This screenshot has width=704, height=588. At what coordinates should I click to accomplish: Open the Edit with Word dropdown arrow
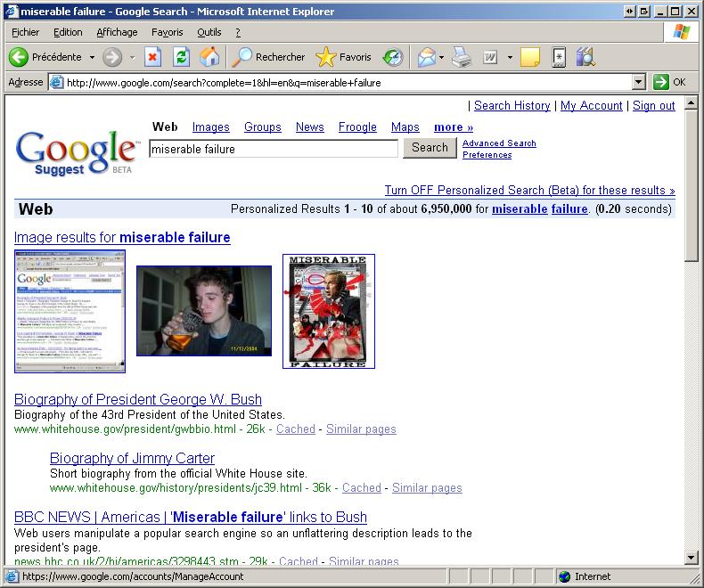coord(510,57)
